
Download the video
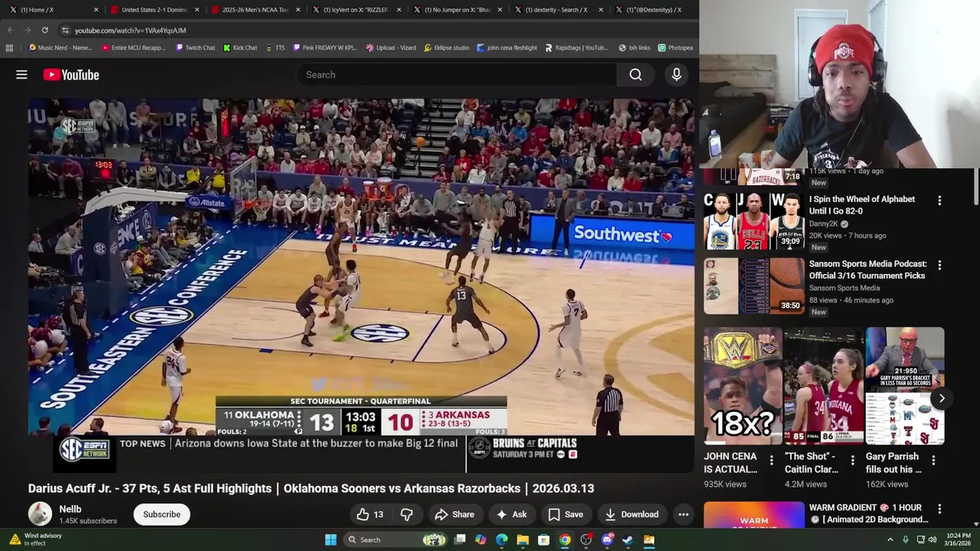632,514
